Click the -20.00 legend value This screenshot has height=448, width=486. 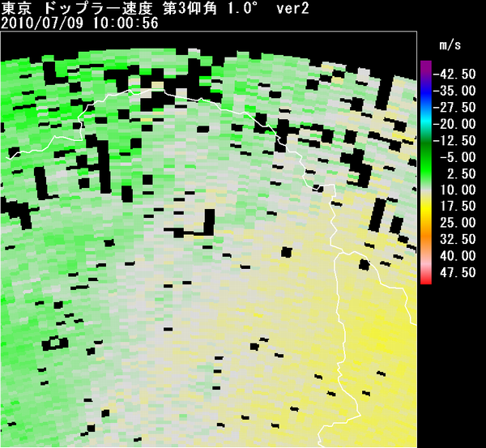tap(455, 124)
